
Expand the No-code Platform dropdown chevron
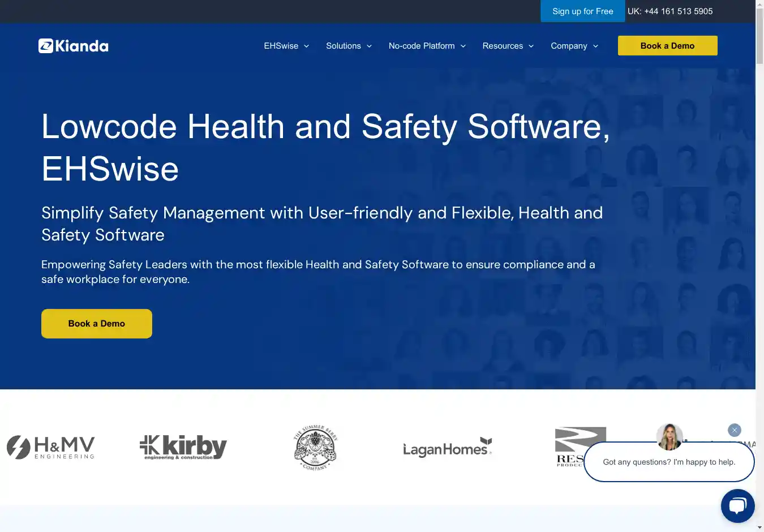(x=463, y=46)
